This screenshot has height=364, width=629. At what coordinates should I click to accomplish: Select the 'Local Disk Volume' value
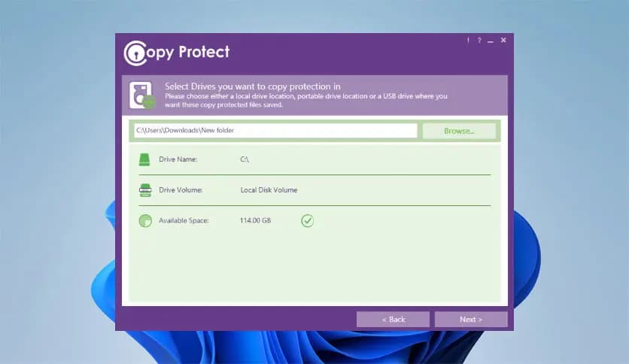(x=269, y=190)
